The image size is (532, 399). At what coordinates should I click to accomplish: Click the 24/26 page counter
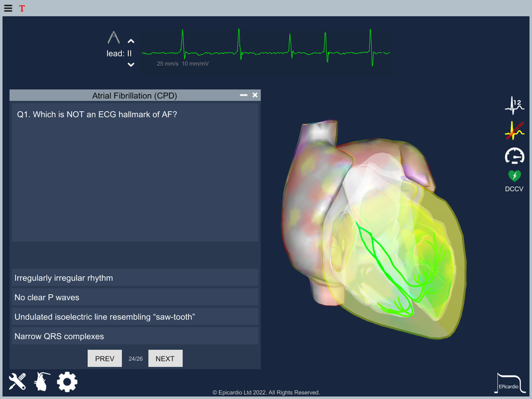[x=135, y=359]
